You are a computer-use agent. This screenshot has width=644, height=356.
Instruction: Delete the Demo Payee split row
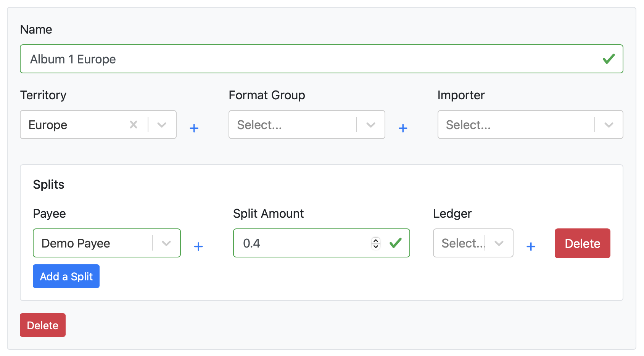coord(582,243)
